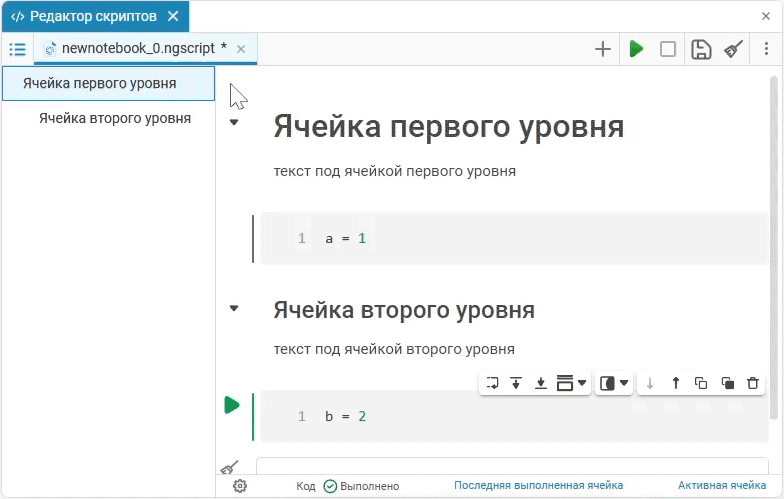Delete the cell with the trash icon
Viewport: 784px width, 499px height.
coord(753,384)
